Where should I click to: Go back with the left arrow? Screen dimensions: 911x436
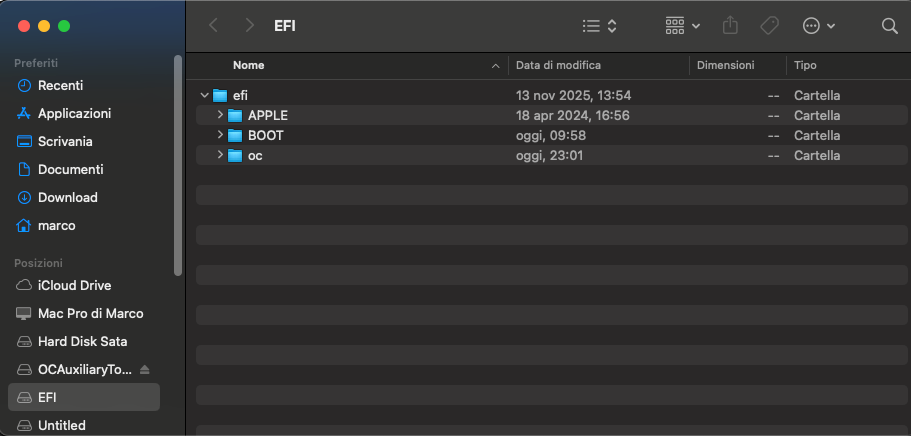point(213,26)
